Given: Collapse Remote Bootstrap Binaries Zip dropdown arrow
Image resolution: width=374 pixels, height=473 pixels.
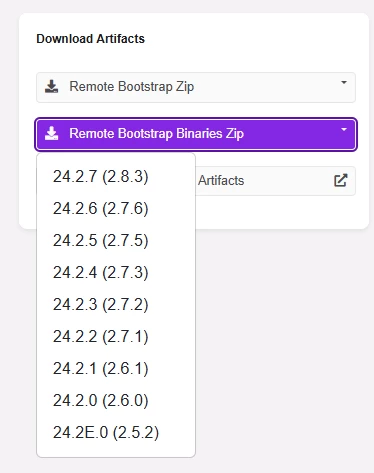Looking at the screenshot, I should [x=344, y=129].
